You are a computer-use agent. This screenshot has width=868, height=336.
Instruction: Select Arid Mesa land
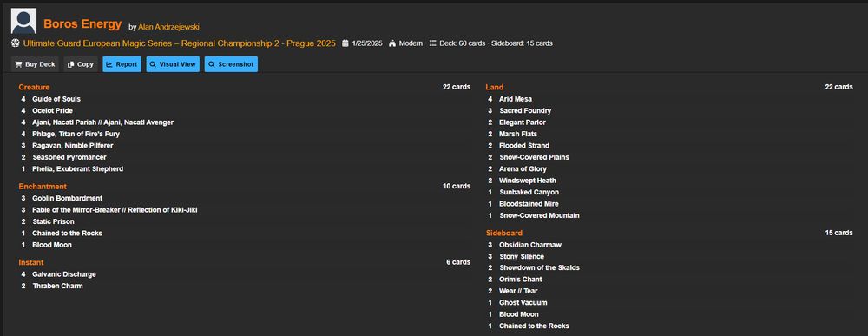click(x=516, y=98)
